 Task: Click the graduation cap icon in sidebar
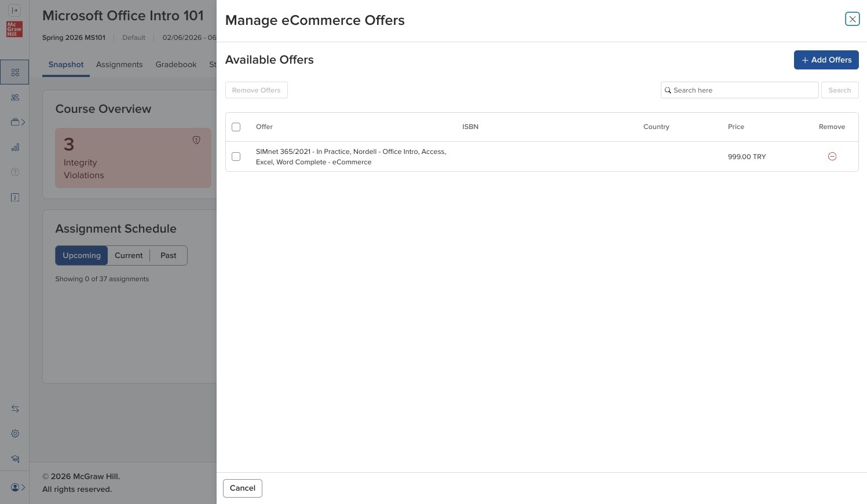coord(15,459)
